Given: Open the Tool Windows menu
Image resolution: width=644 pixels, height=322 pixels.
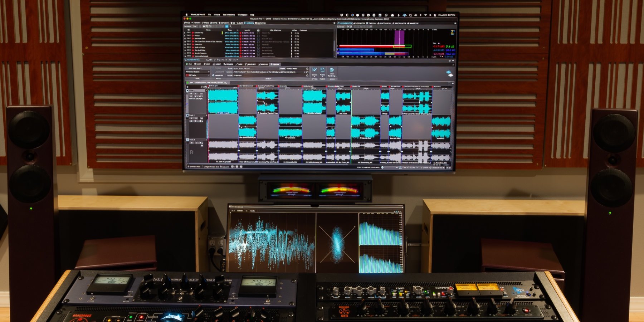Looking at the screenshot, I should click(229, 15).
